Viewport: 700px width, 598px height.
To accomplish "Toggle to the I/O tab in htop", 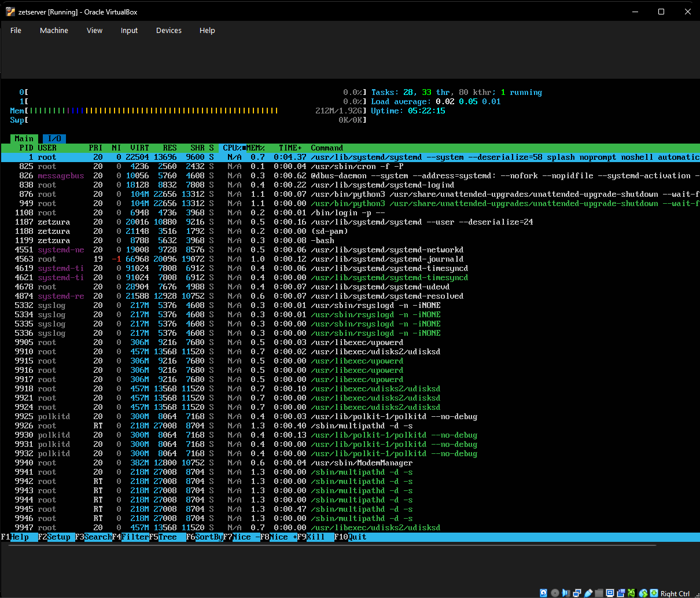I will coord(54,138).
